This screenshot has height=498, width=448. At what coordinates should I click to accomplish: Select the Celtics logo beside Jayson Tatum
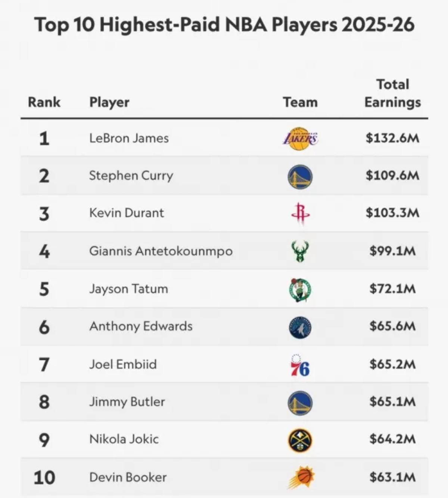pyautogui.click(x=300, y=290)
